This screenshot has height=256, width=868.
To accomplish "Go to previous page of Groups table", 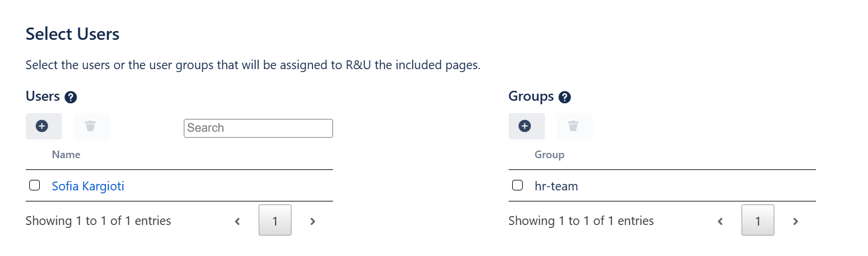I will coord(720,221).
